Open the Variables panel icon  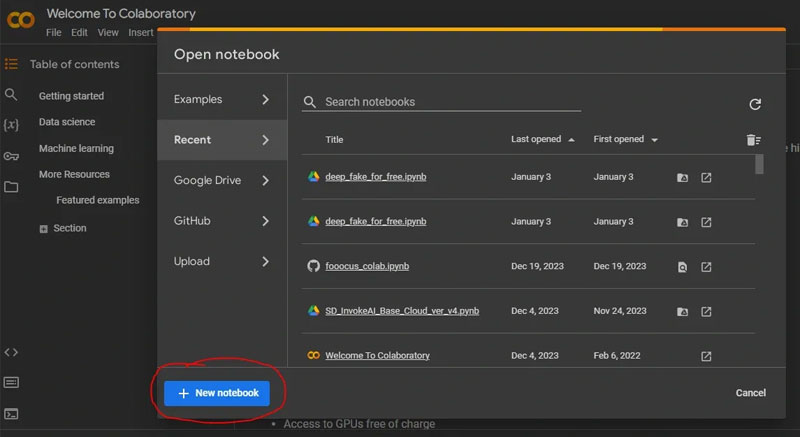[x=11, y=125]
